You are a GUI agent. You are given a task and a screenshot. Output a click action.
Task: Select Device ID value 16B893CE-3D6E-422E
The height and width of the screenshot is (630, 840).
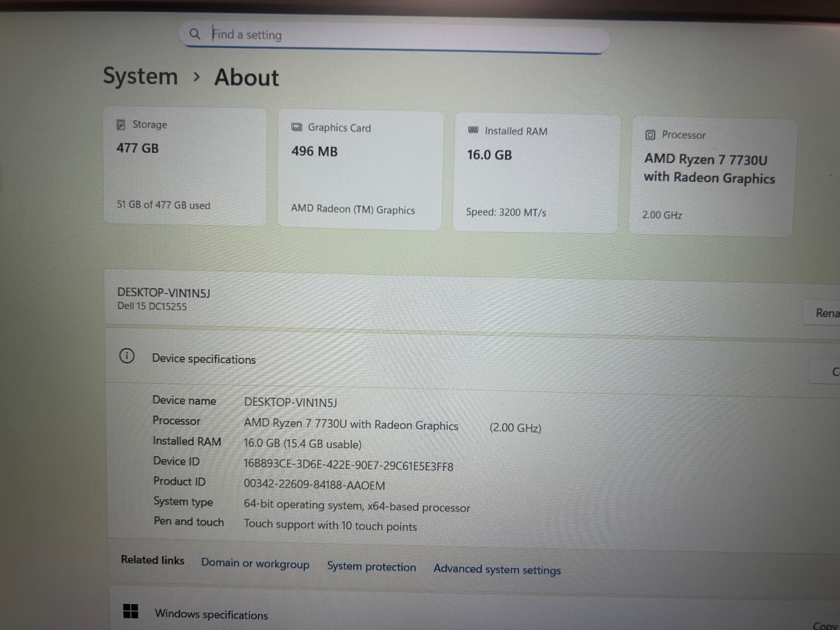coord(348,465)
